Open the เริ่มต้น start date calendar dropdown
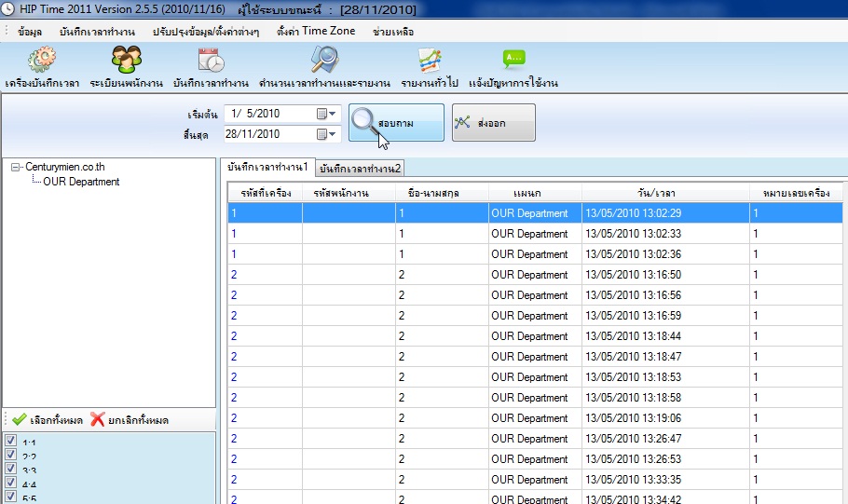Image resolution: width=848 pixels, height=504 pixels. tap(327, 114)
